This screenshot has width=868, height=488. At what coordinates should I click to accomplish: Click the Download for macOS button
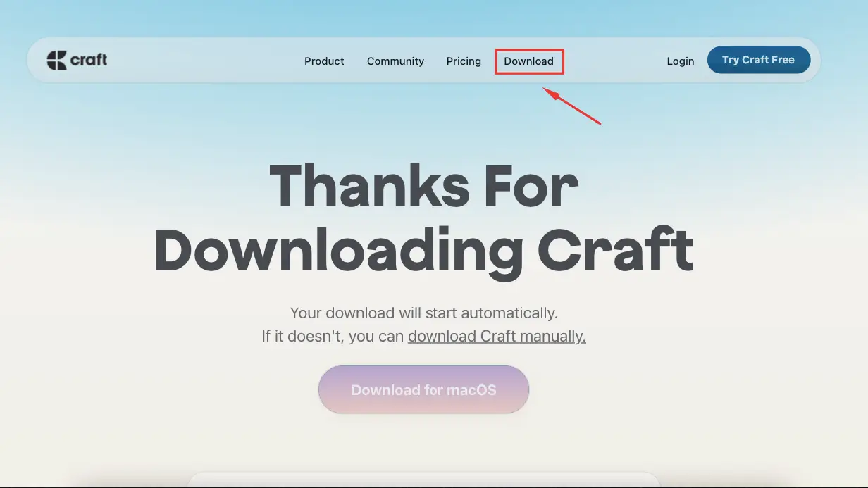423,389
